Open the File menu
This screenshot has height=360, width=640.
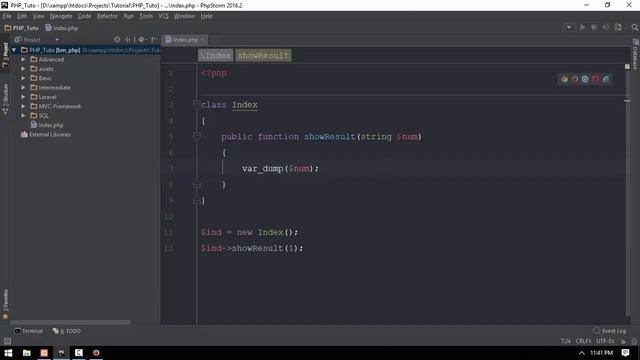coord(7,16)
